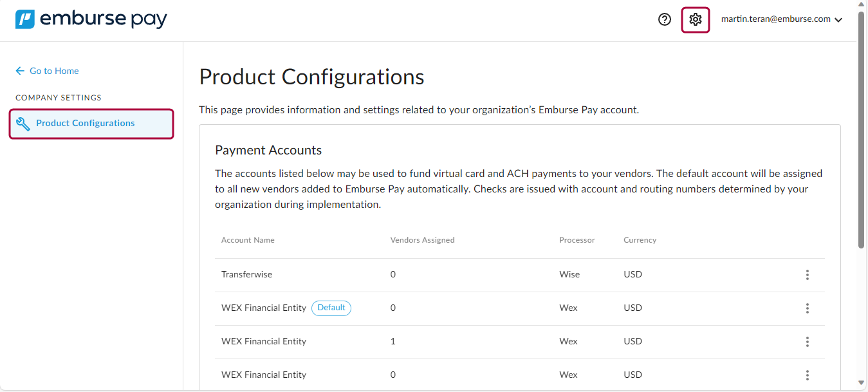
Task: Open three-dot menu for WEX row with 1 vendor
Action: tap(807, 342)
